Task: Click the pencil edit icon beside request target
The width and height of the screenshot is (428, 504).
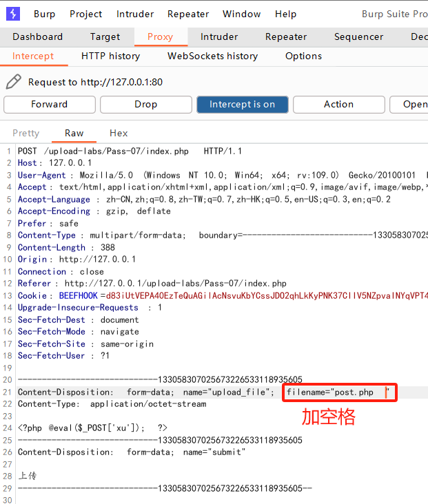Action: [14, 82]
